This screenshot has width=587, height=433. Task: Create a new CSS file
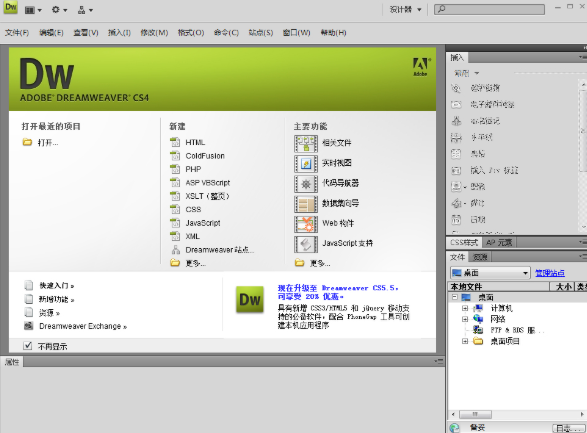click(x=186, y=210)
